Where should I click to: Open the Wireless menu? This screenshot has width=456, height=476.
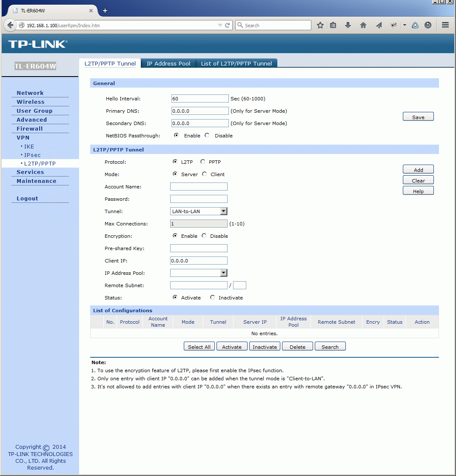click(x=30, y=102)
